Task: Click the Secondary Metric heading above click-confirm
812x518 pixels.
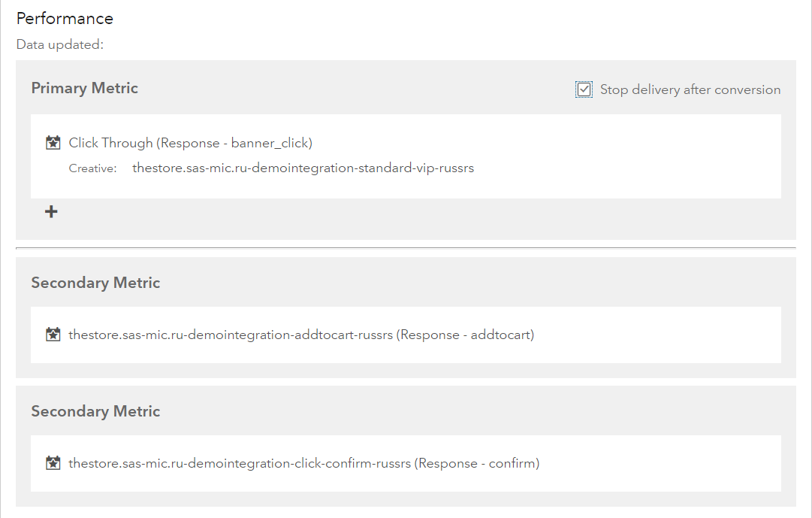Action: [95, 411]
